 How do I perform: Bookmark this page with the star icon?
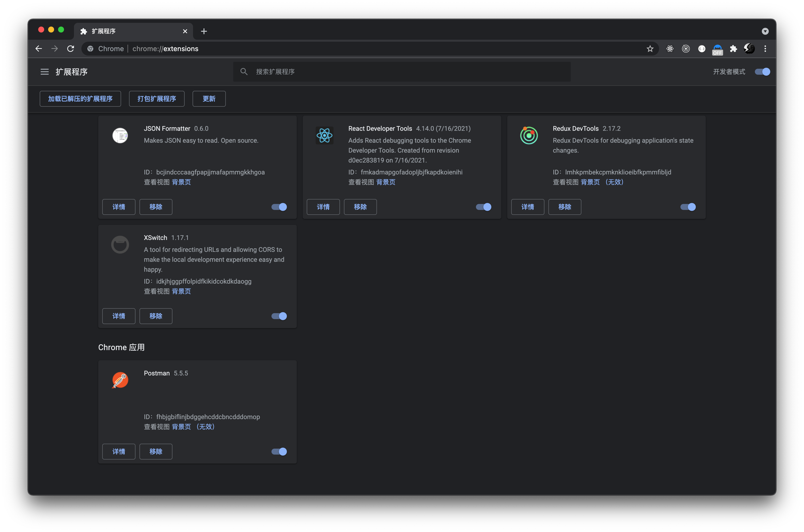(650, 49)
